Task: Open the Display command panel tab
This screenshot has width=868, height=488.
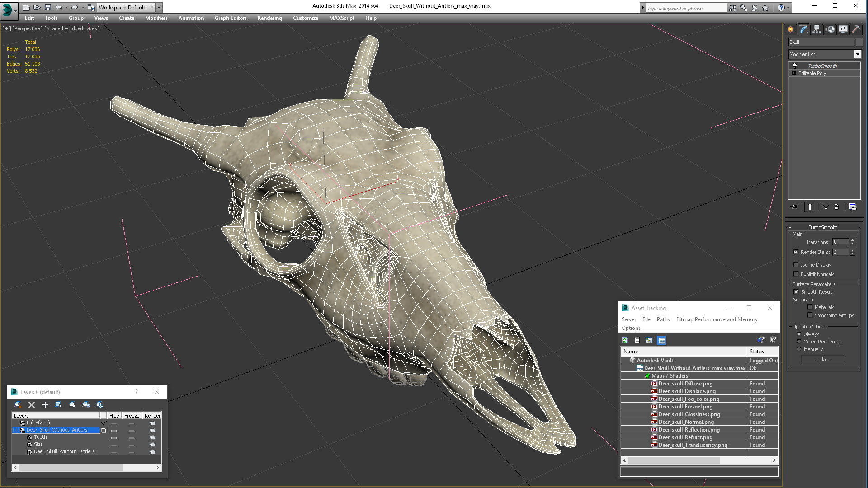Action: tap(843, 29)
